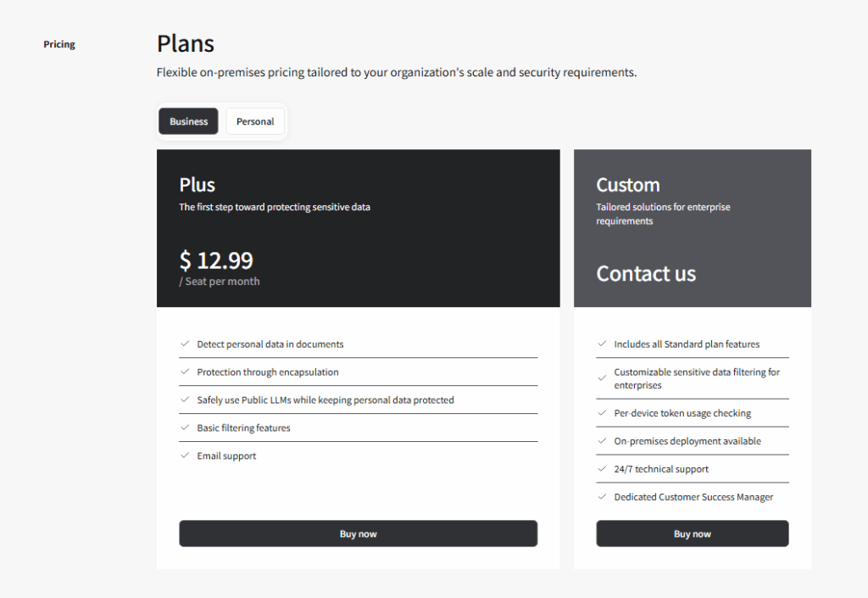This screenshot has height=598, width=868.
Task: Click the Contact us heading in Custom plan
Action: tap(646, 274)
